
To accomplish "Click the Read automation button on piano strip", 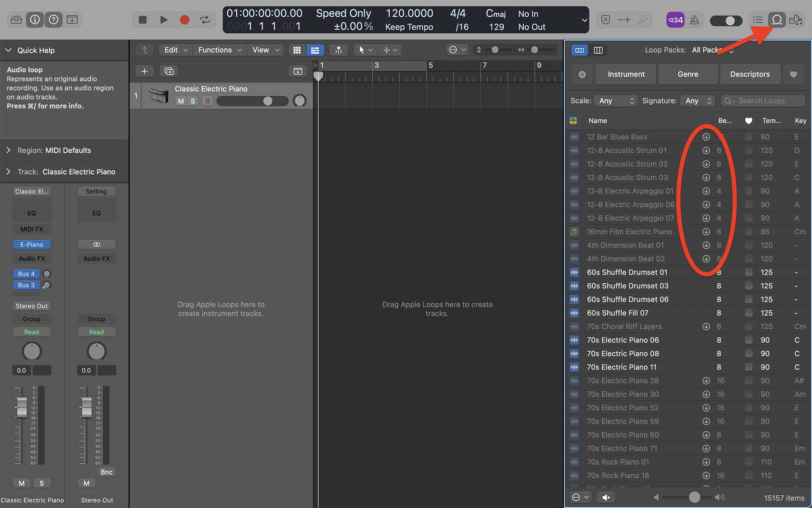I will point(32,332).
